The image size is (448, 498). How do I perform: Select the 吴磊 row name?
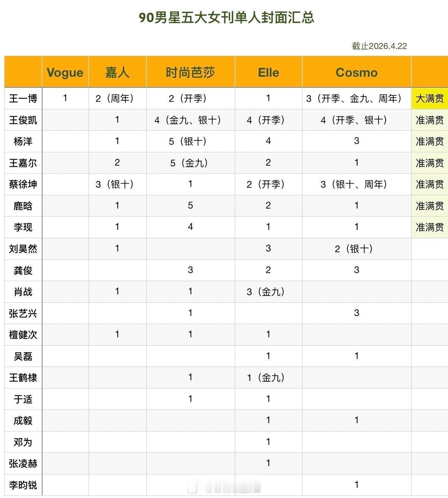pyautogui.click(x=23, y=356)
